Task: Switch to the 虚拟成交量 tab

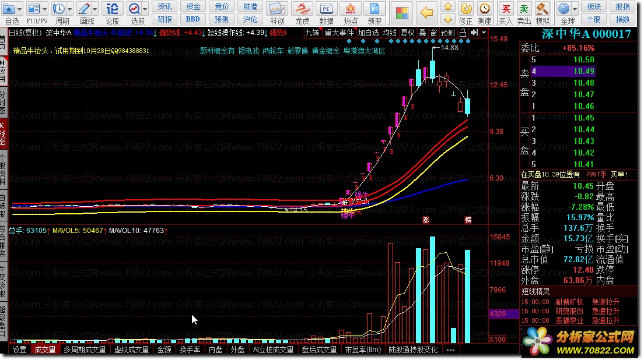Action: (131, 350)
